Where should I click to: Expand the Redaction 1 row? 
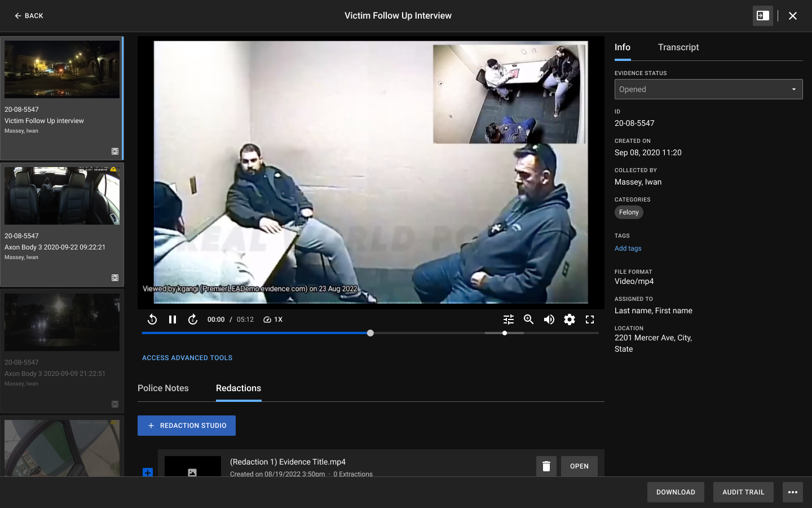(148, 472)
